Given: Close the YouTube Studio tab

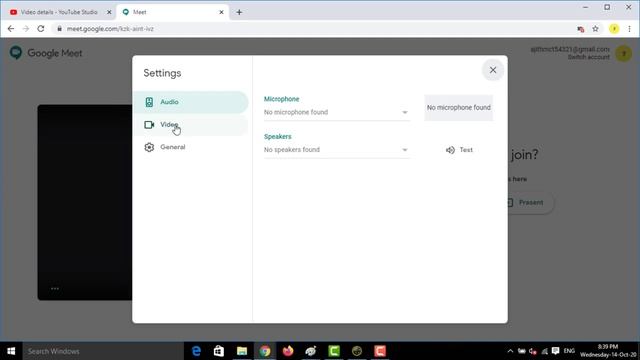Looking at the screenshot, I should (x=109, y=12).
